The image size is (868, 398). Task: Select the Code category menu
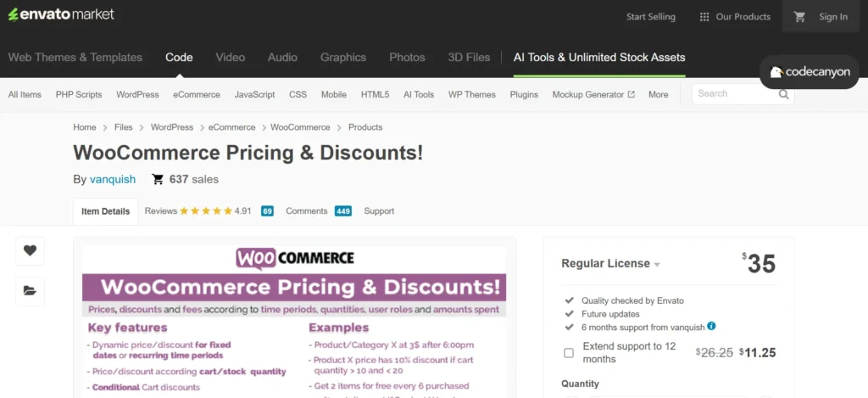tap(179, 57)
